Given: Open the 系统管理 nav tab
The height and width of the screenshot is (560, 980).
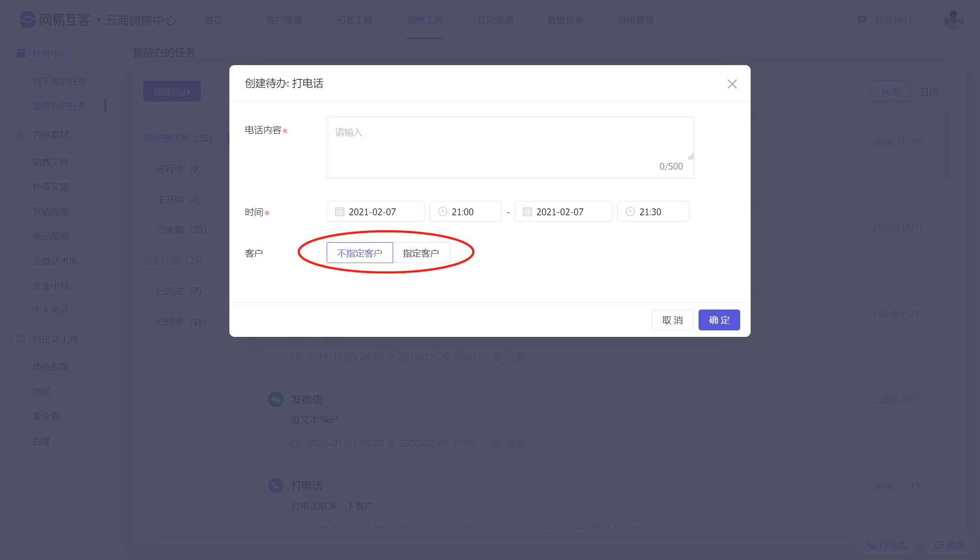Looking at the screenshot, I should tap(636, 20).
